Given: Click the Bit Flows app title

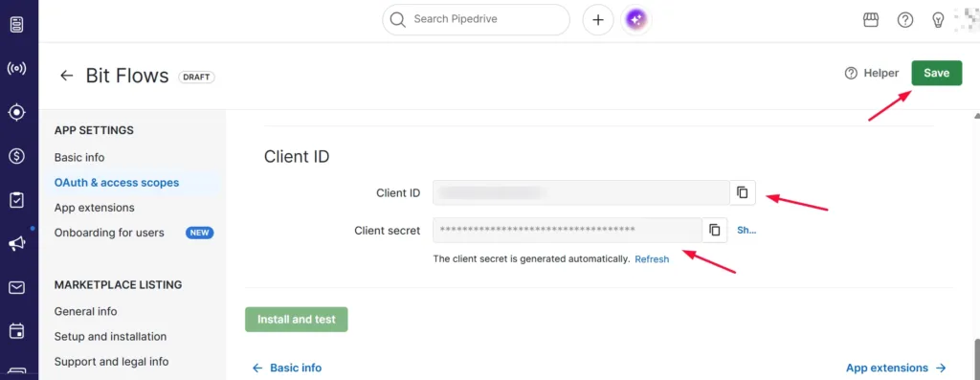Looking at the screenshot, I should point(127,76).
